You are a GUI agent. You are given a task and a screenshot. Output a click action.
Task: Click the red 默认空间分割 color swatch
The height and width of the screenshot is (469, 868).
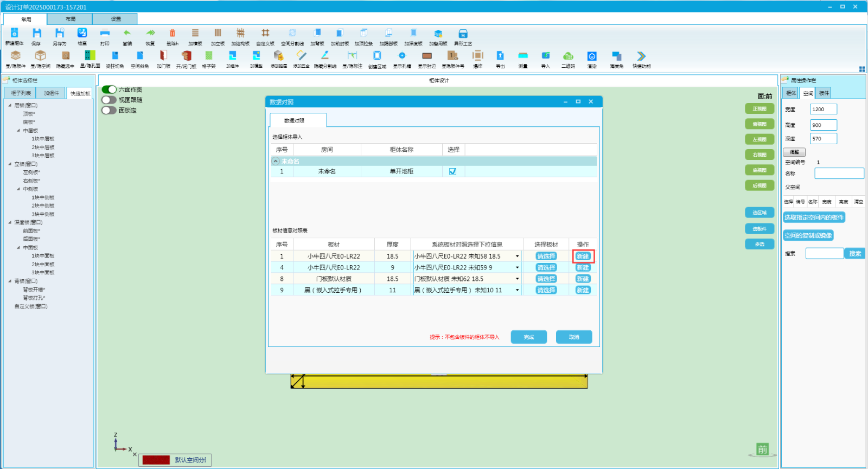pyautogui.click(x=156, y=460)
